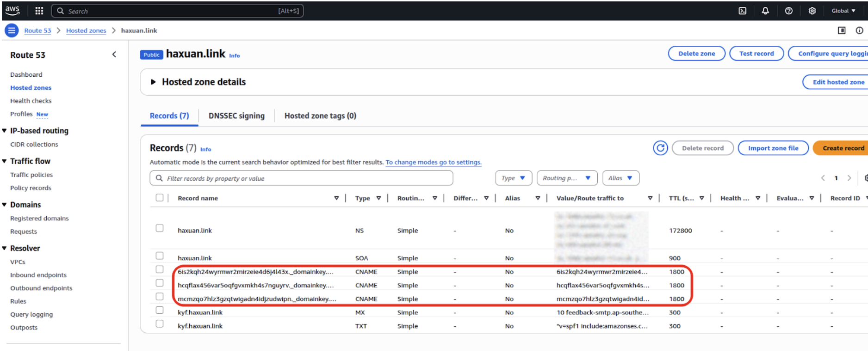868x354 pixels.
Task: Click Delete zone button
Action: click(697, 54)
